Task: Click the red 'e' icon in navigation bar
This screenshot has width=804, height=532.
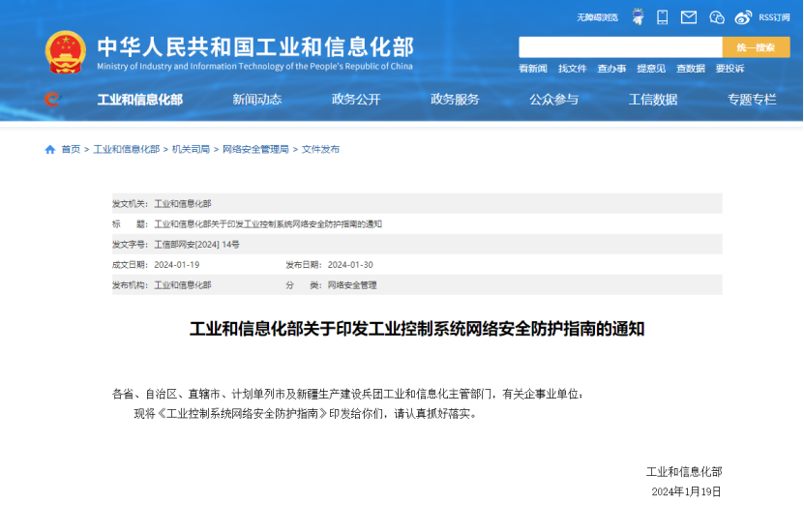Action: [x=52, y=99]
